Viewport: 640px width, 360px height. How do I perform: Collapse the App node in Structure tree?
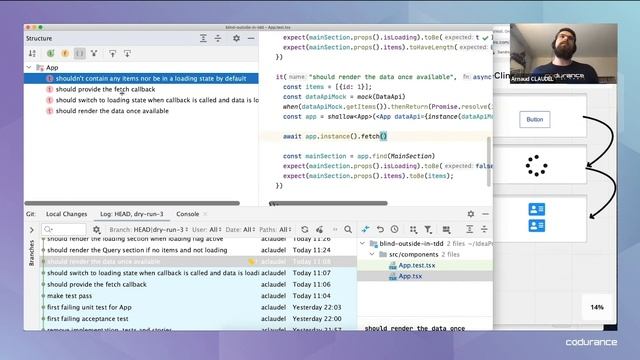point(29,67)
